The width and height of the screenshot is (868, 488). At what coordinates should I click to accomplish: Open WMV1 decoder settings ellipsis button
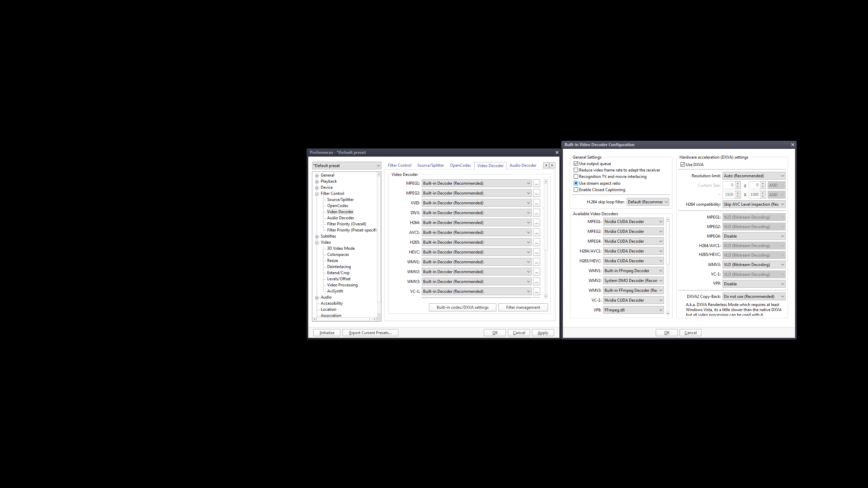[x=536, y=262]
